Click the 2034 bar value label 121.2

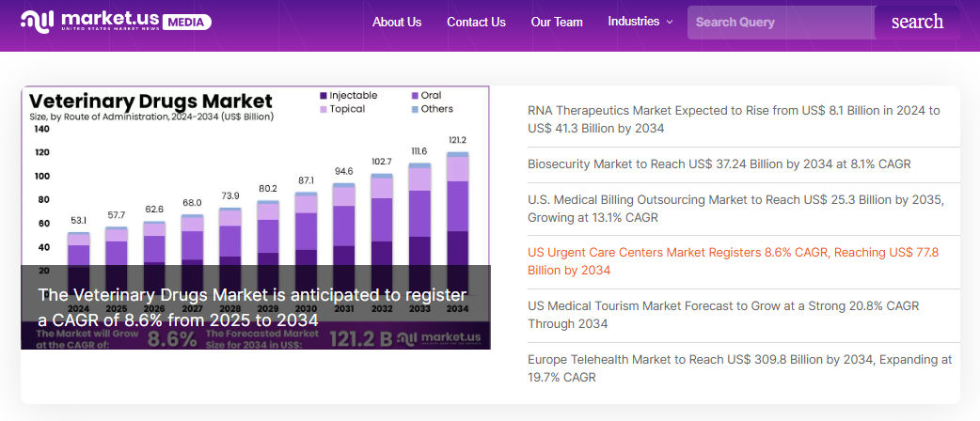(457, 140)
